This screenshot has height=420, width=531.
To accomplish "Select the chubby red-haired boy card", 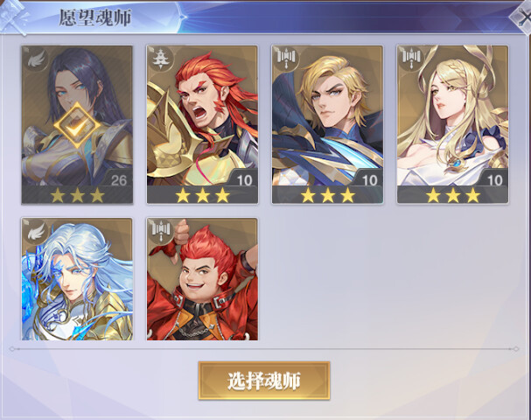I will (202, 279).
